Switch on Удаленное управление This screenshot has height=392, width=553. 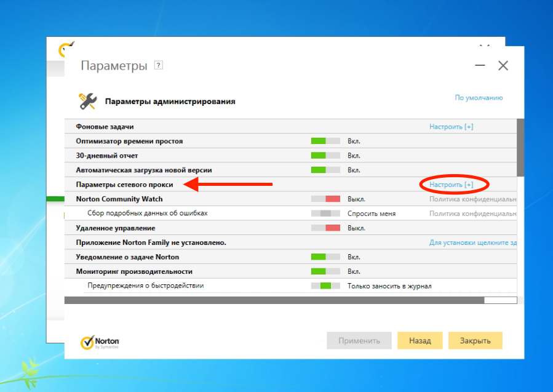[325, 228]
